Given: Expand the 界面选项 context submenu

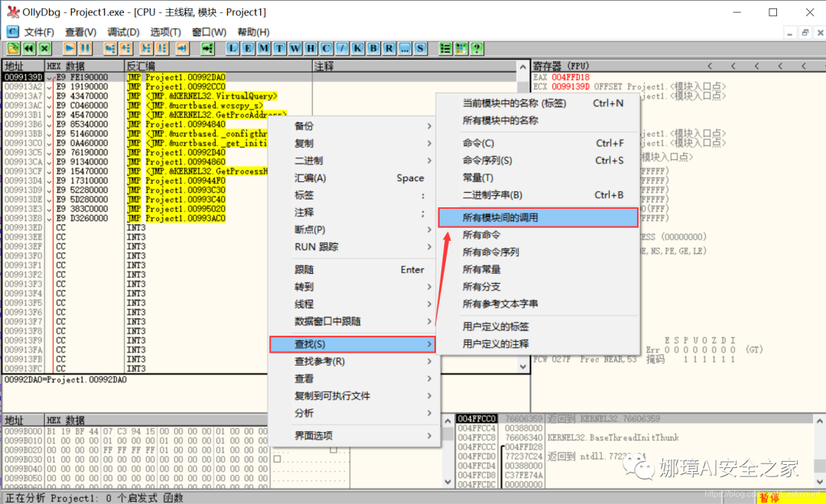Looking at the screenshot, I should pyautogui.click(x=354, y=435).
